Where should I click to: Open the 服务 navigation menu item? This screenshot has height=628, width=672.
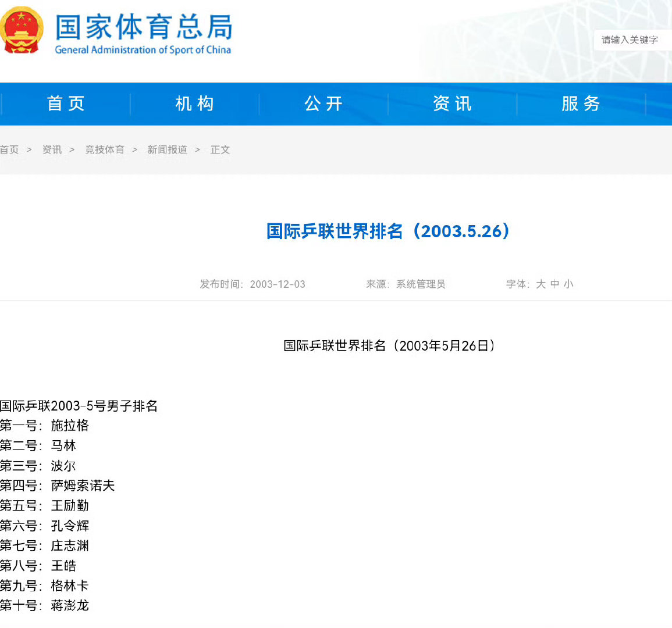[x=581, y=104]
